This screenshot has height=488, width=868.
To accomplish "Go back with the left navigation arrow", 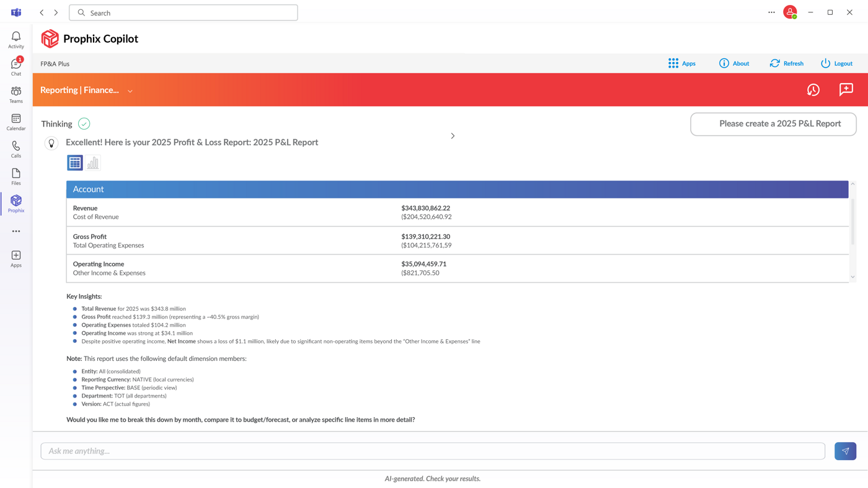I will pyautogui.click(x=42, y=12).
